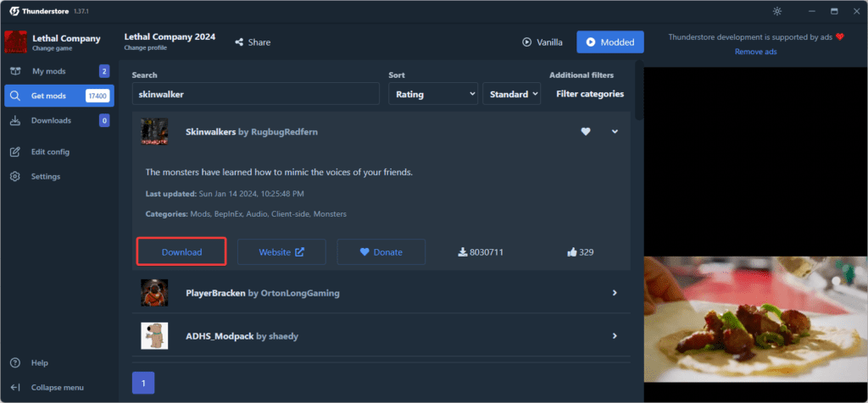The image size is (868, 403).
Task: Select Vanilla launch mode
Action: click(542, 42)
